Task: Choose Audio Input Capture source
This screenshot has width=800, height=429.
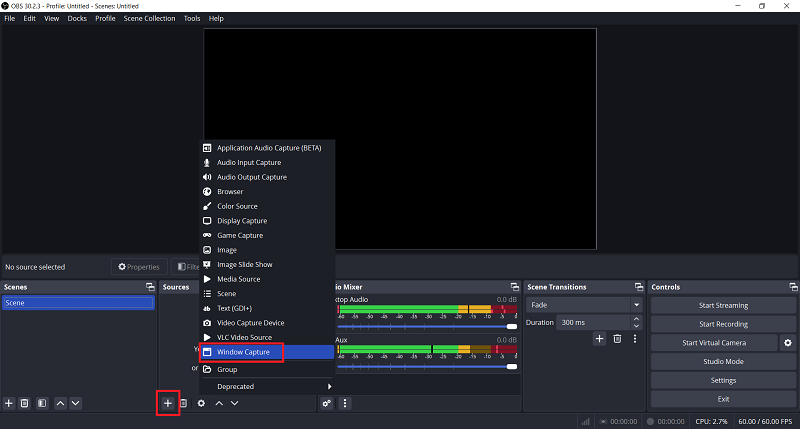Action: pos(267,162)
